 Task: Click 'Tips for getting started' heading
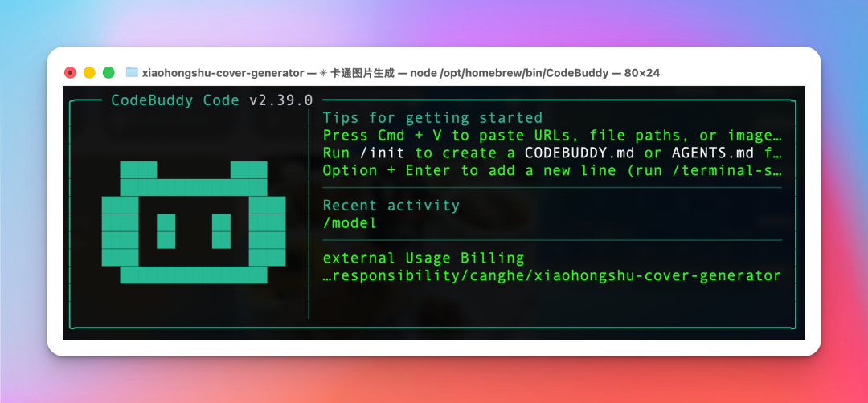click(432, 118)
